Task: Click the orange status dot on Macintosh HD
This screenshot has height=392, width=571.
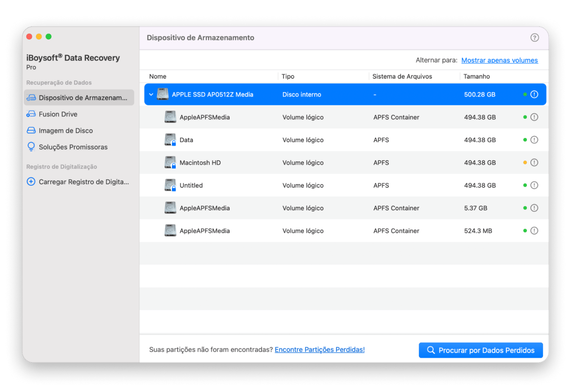Action: coord(525,162)
